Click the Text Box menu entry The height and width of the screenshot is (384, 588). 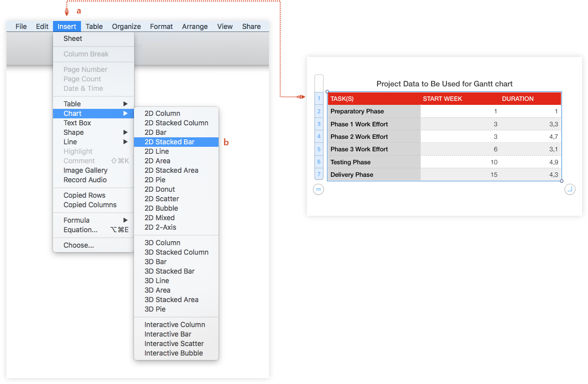point(77,123)
